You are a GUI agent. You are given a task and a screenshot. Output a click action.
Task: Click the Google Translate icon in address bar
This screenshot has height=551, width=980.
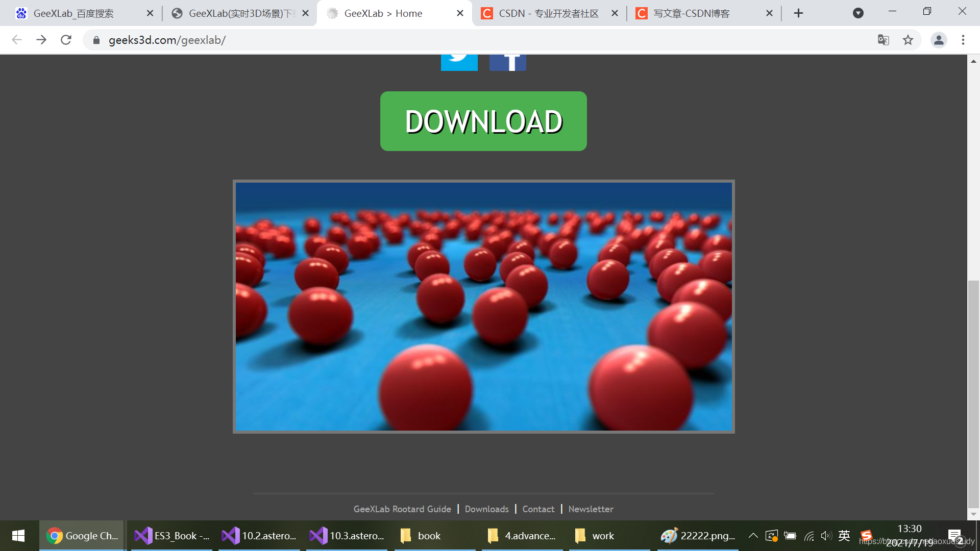[883, 40]
